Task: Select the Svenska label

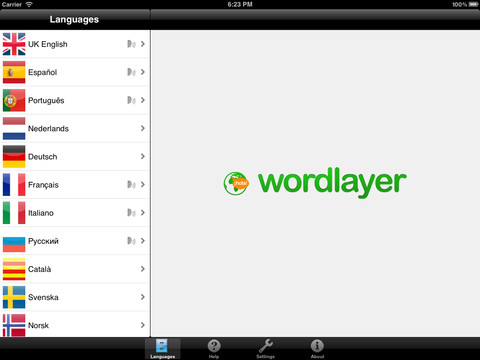Action: coord(43,297)
